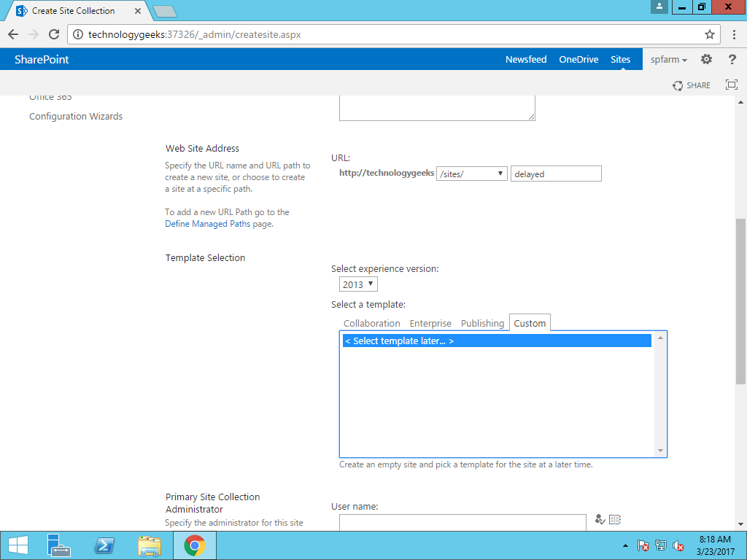Open Chrome three-dot menu
The image size is (747, 560).
click(x=734, y=34)
